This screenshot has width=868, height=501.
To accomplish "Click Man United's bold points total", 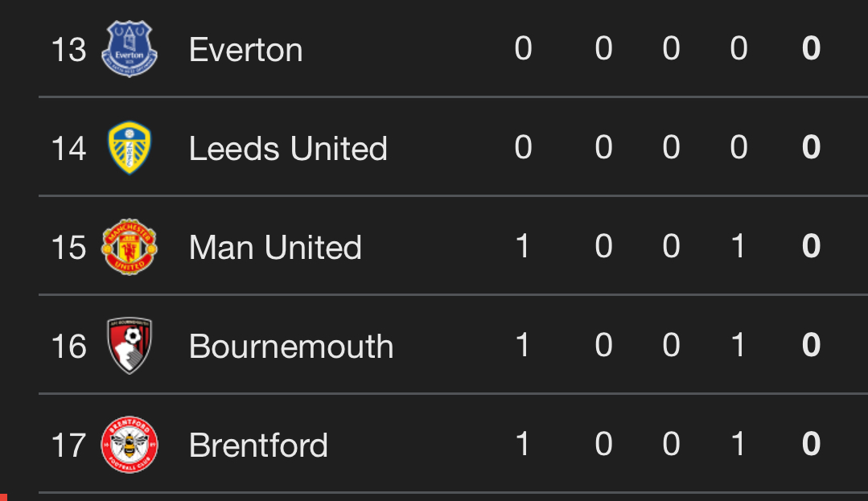I will click(x=811, y=246).
